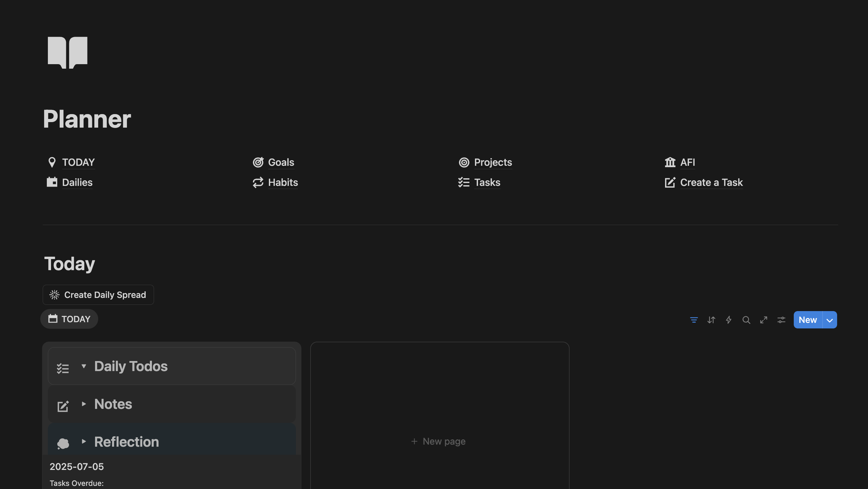Open the automations lightning bolt icon
Screen dimensions: 868x489
tap(729, 320)
